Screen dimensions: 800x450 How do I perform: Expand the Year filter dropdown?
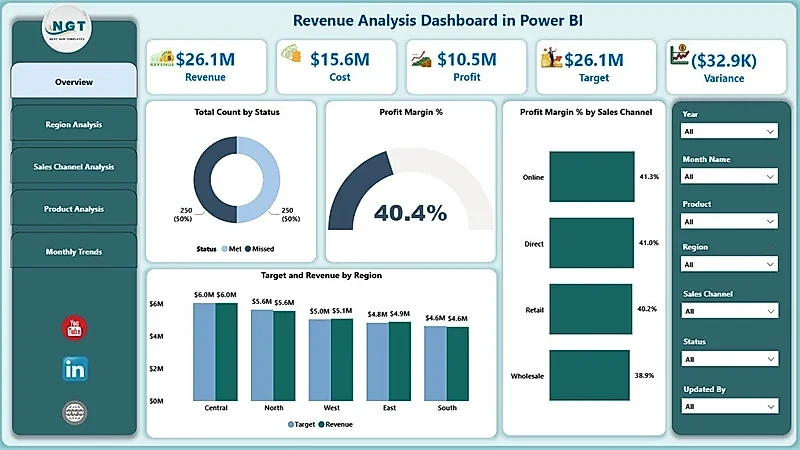tap(729, 131)
